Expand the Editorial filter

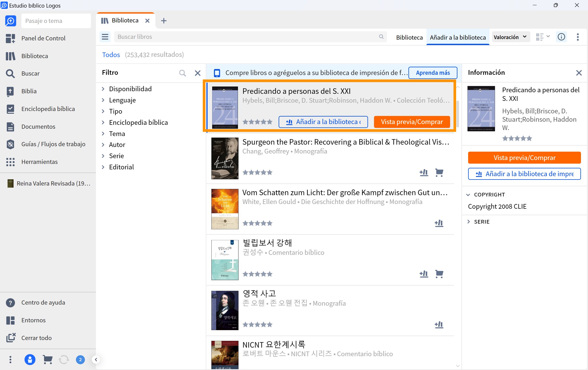pos(103,167)
